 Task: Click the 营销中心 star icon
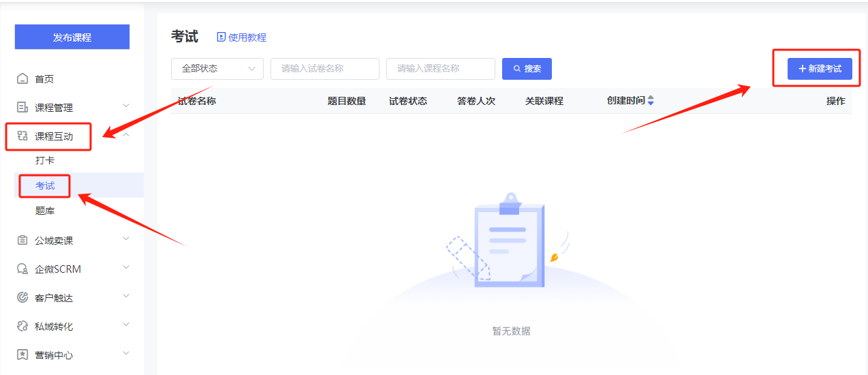pyautogui.click(x=22, y=355)
